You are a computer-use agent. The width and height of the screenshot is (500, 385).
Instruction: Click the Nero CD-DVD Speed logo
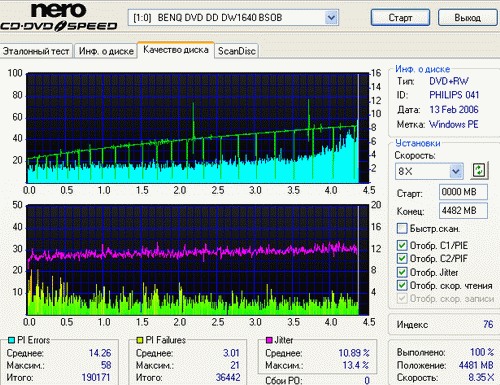[59, 17]
